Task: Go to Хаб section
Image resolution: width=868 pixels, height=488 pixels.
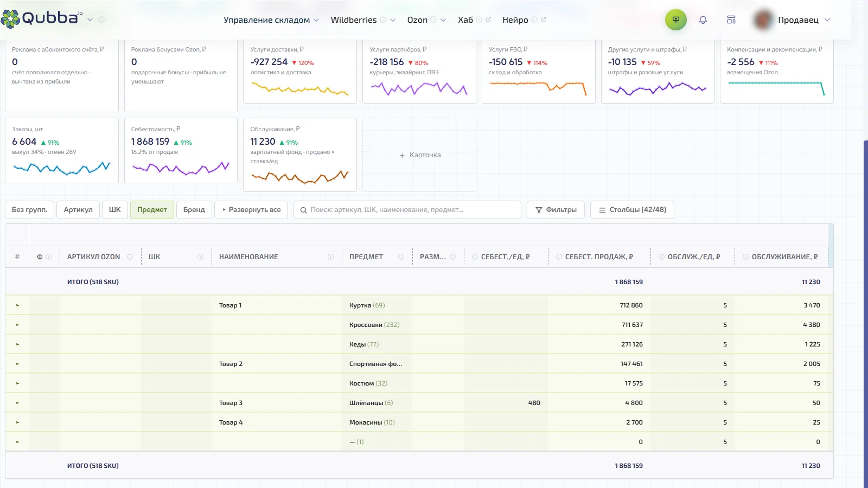Action: (465, 20)
